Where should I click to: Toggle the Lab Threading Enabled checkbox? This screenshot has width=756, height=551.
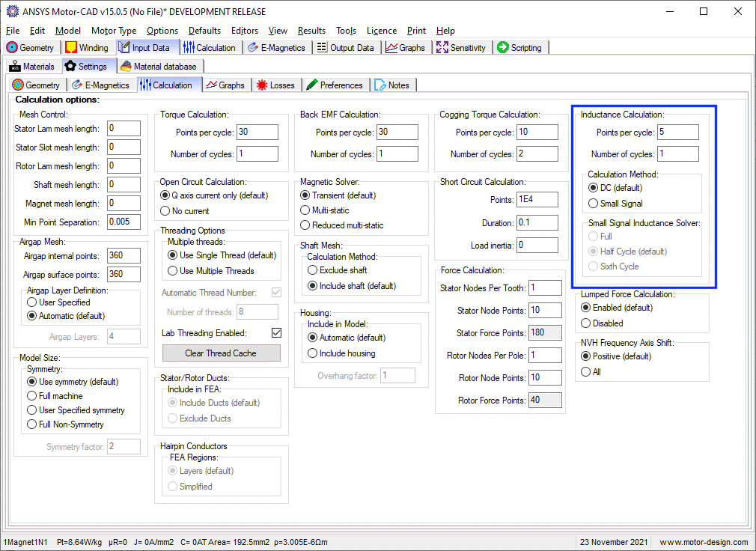[x=276, y=333]
